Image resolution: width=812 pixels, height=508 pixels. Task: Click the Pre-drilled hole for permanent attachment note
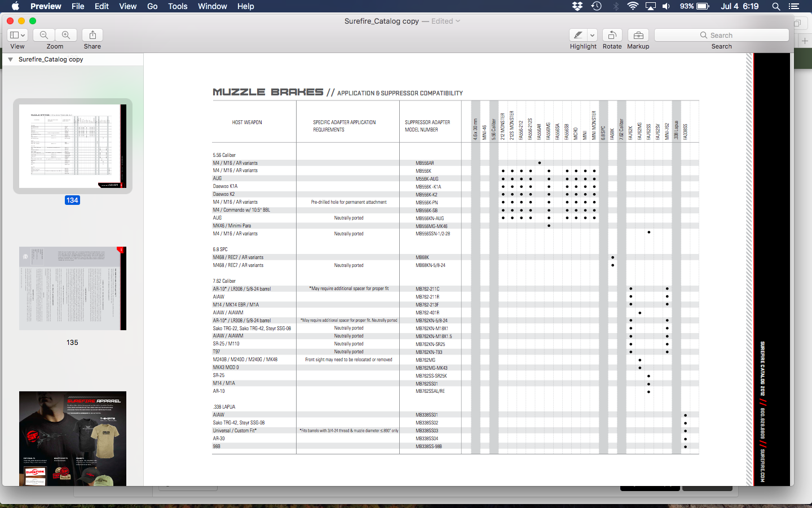click(x=348, y=202)
